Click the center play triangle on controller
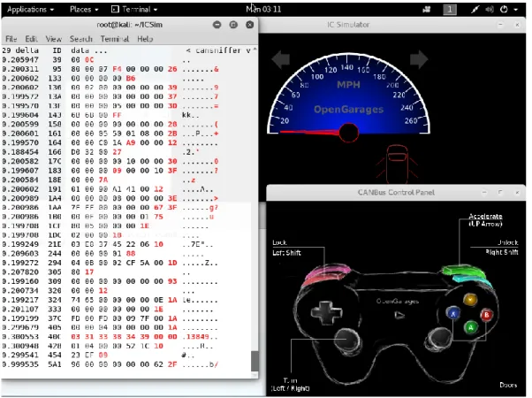 point(399,316)
